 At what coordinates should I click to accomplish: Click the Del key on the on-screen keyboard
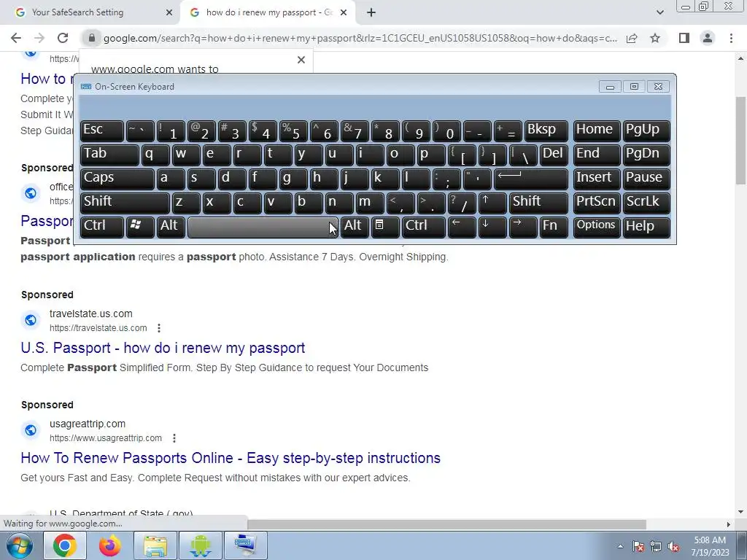click(x=554, y=155)
